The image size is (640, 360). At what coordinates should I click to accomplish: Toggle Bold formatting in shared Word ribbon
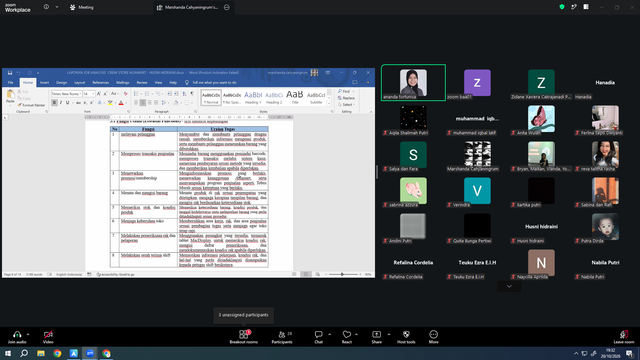54,103
